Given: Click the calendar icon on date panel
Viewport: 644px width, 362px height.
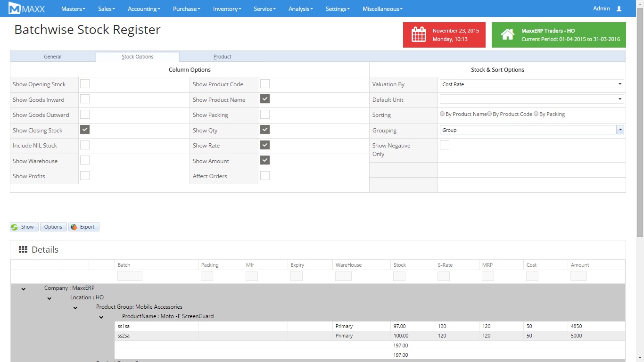Looking at the screenshot, I should [418, 35].
